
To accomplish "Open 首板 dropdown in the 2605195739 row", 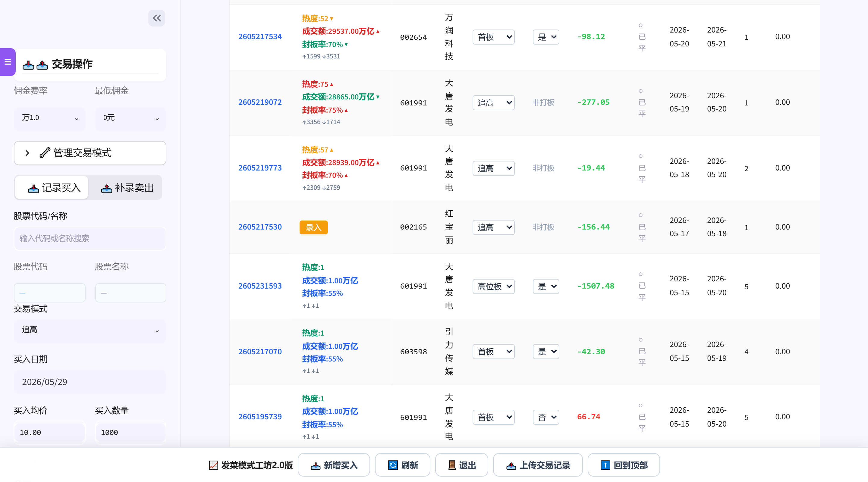I will pos(493,417).
